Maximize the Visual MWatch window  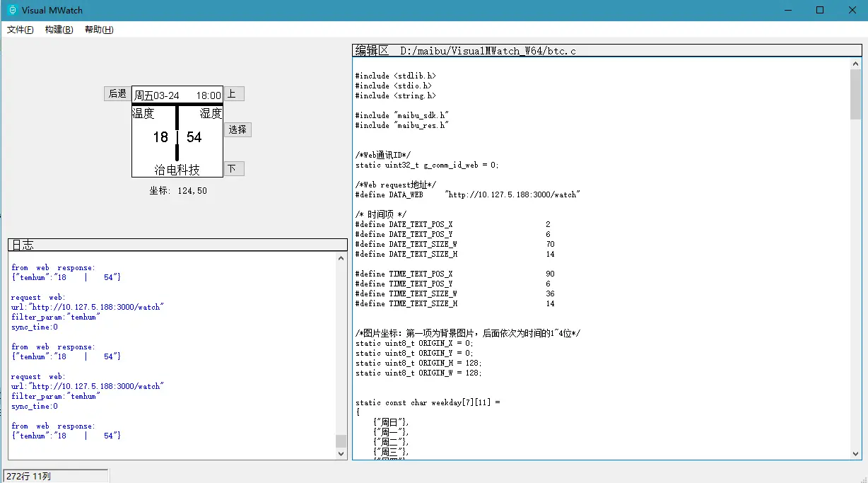coord(820,10)
